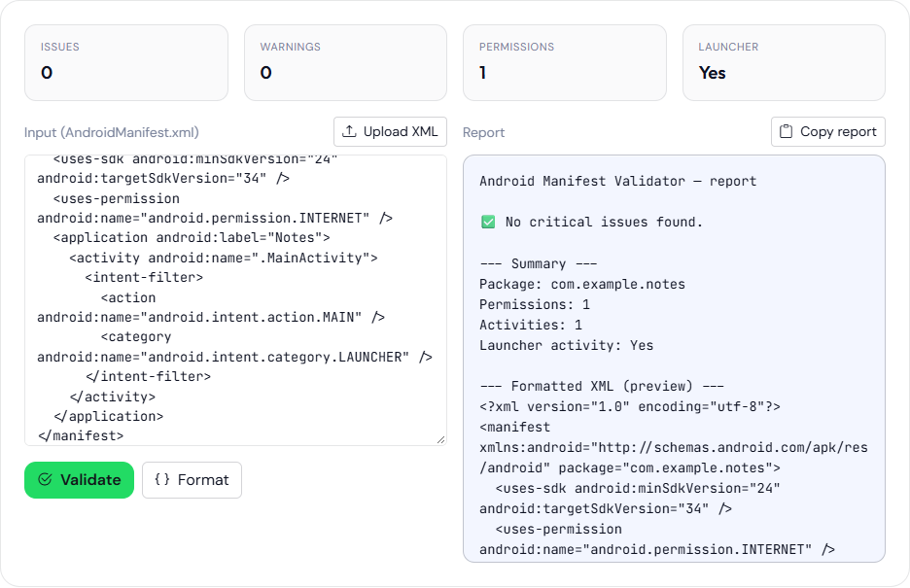Click 'Launcher activity: Yes' line

coord(567,346)
